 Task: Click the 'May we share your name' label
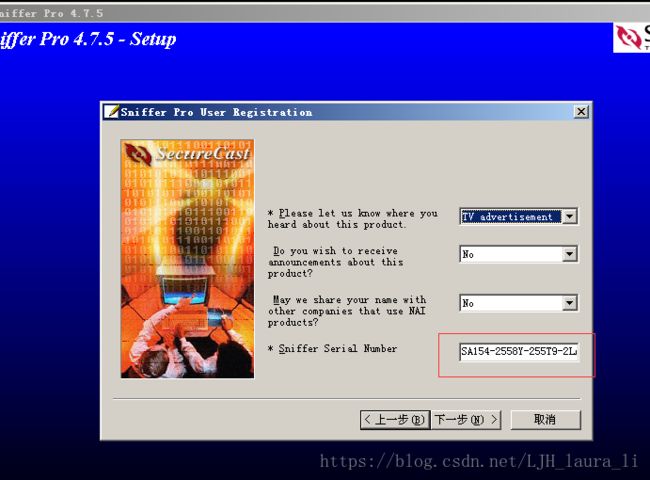pos(347,311)
